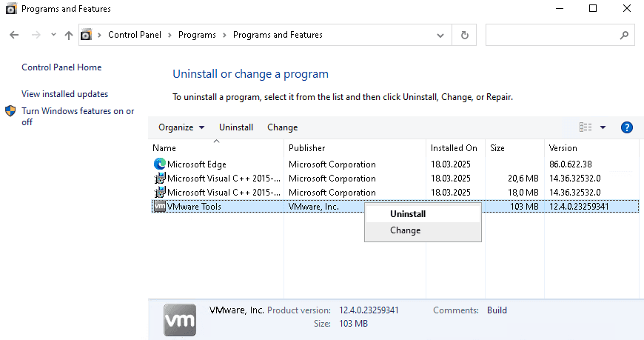Click the 20,6 MB size cell
This screenshot has width=644, height=340.
523,179
